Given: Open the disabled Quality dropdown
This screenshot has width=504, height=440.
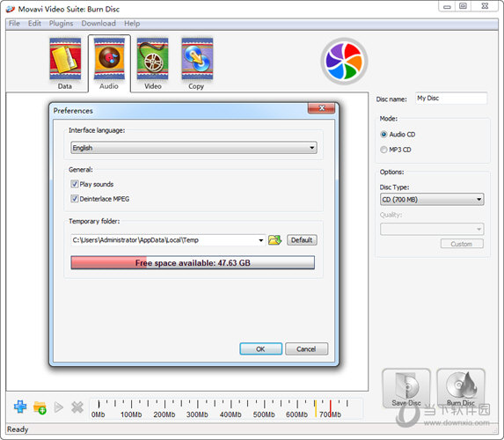Looking at the screenshot, I should point(432,230).
